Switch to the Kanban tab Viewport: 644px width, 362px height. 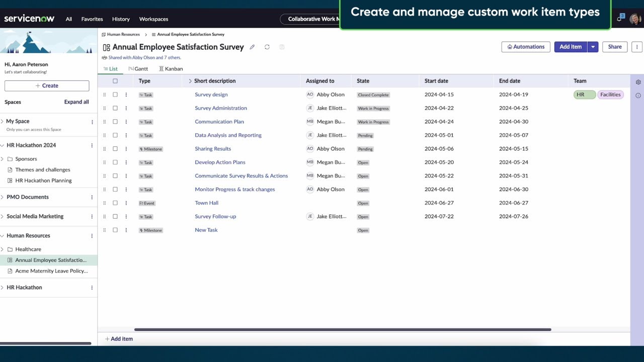click(x=171, y=68)
